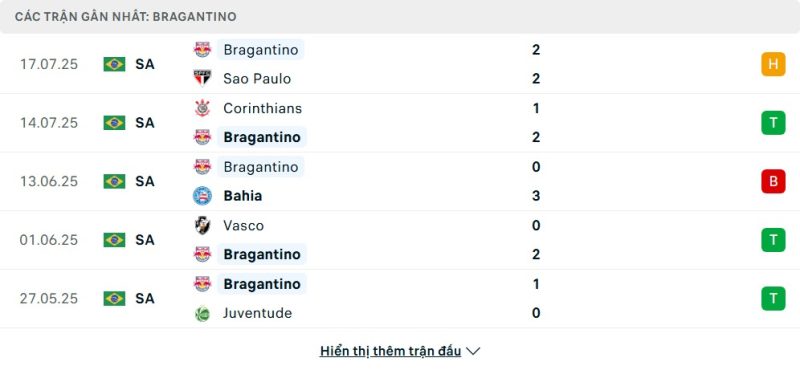Select the 13.06.25 Bragantino vs Bahia match row
800x374 pixels.
point(400,181)
